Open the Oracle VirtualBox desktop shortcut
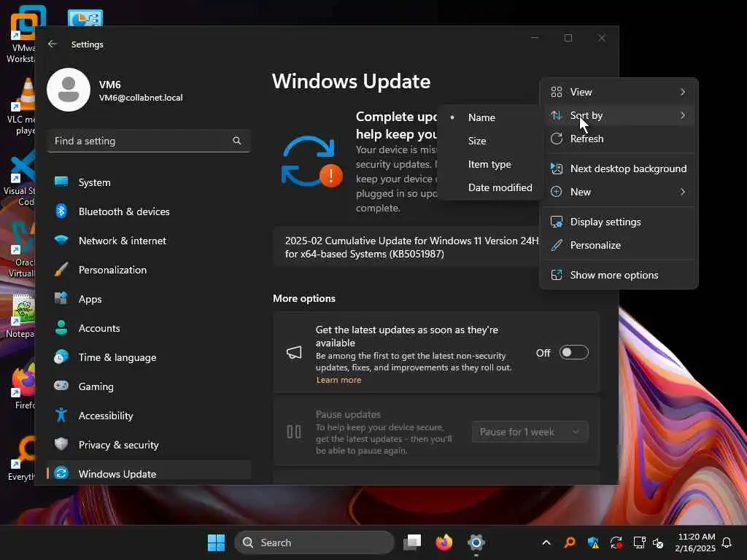 coord(21,250)
